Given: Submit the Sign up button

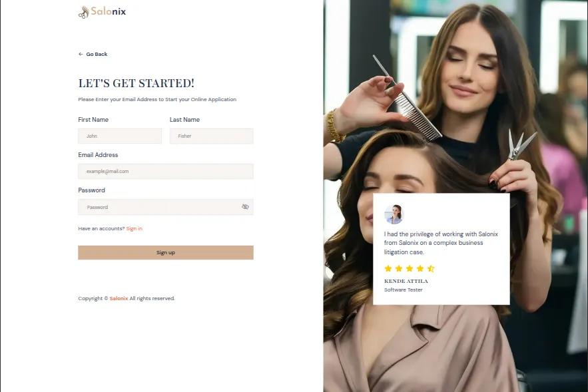Looking at the screenshot, I should tap(166, 253).
